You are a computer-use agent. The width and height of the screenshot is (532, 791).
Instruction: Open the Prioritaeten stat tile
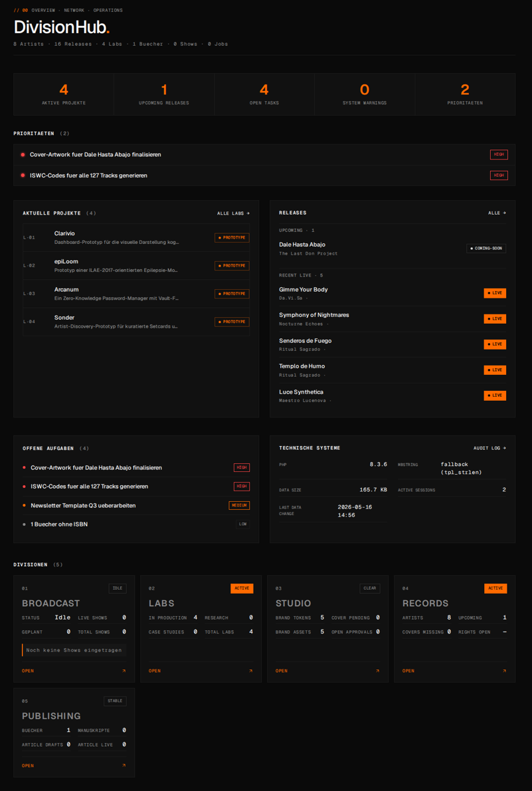pos(465,94)
